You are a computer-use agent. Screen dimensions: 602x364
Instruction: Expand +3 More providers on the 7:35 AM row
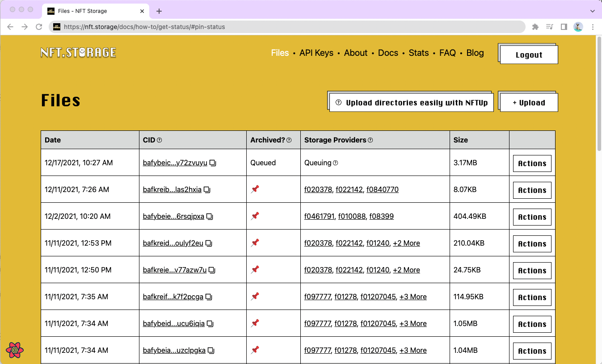[413, 297]
